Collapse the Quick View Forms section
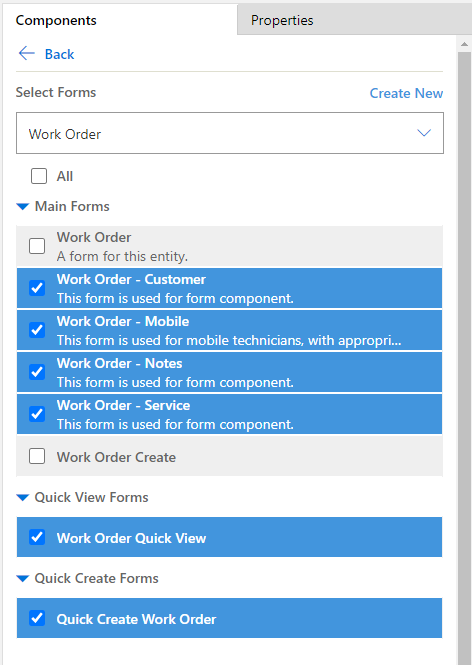Image resolution: width=472 pixels, height=665 pixels. coord(22,497)
